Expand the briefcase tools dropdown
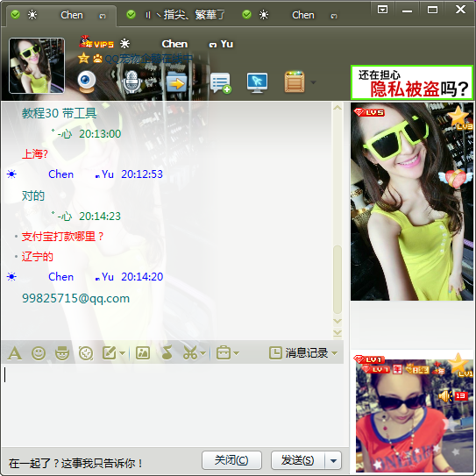476x476 pixels. 237,353
